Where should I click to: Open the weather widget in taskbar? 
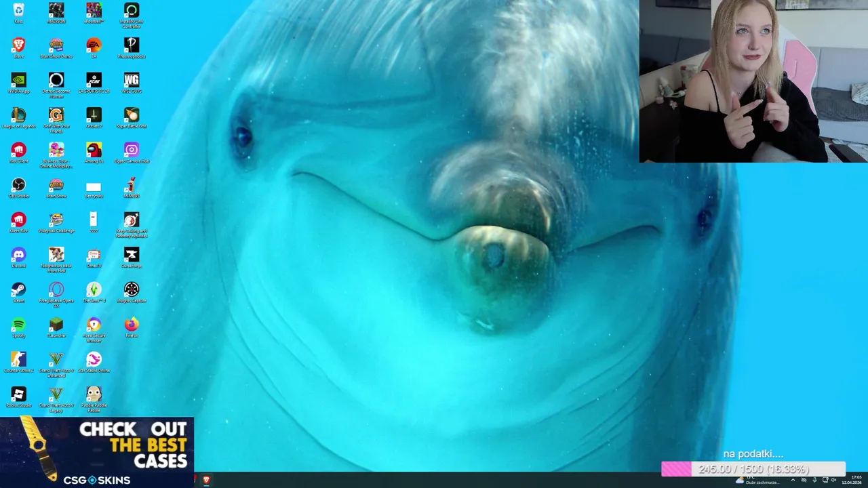759,480
